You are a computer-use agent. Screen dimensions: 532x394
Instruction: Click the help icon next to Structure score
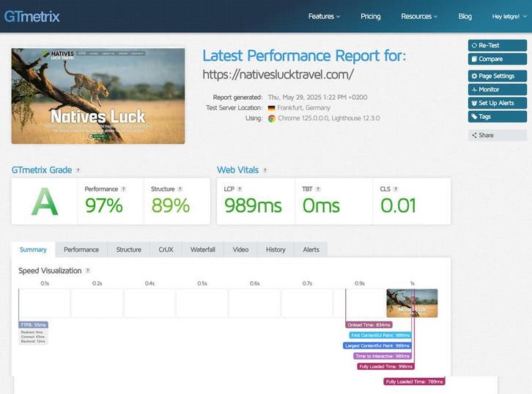(180, 189)
